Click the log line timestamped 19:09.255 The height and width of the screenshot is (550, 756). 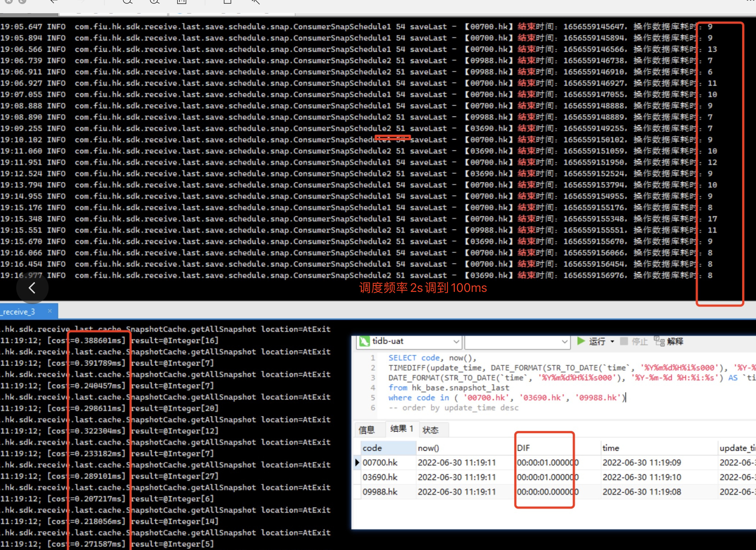point(356,128)
